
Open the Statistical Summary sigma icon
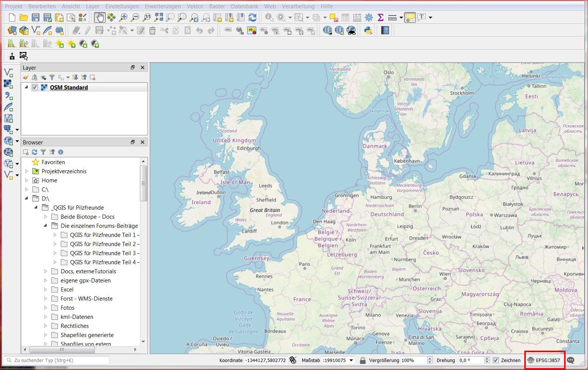(x=381, y=17)
